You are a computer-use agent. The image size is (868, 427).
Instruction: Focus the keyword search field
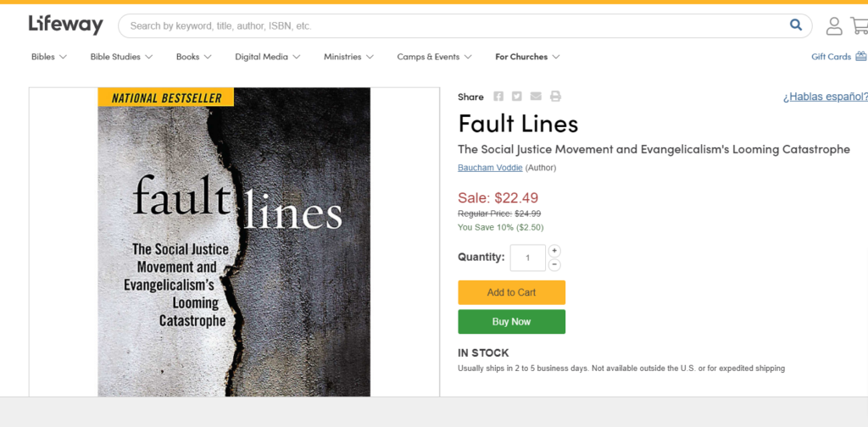pos(454,25)
